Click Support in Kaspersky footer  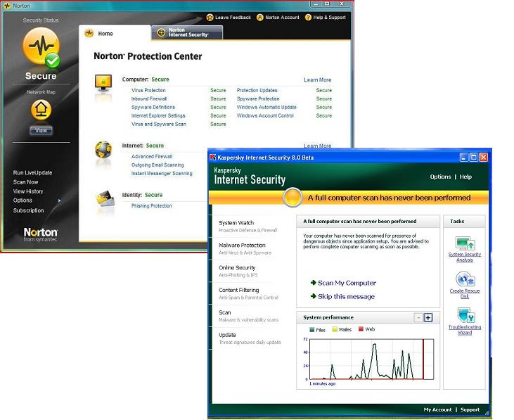click(470, 409)
